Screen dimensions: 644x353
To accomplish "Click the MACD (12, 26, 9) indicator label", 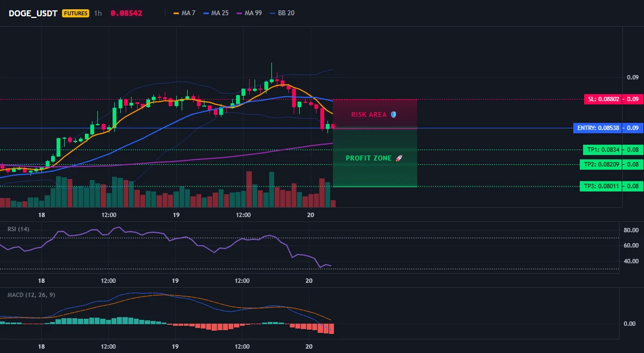I will pos(31,295).
